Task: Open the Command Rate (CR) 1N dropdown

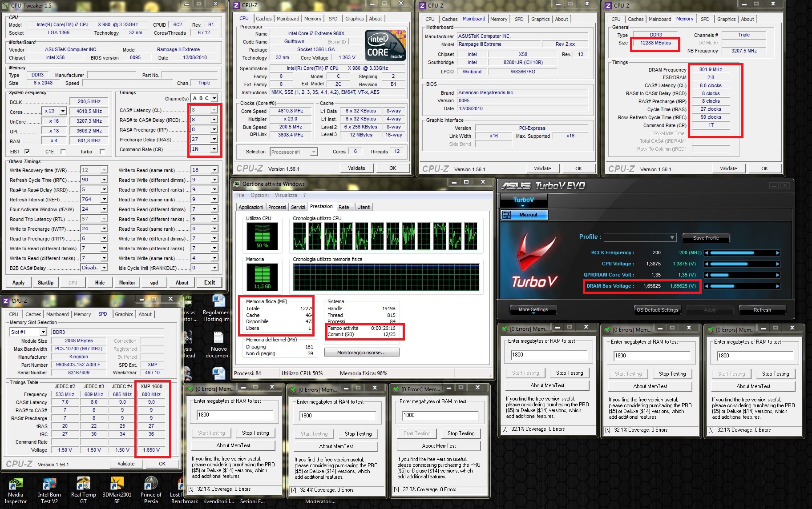Action: 214,149
